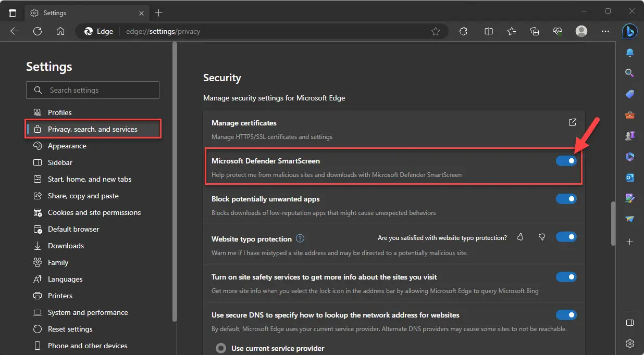Add sidebar app with plus icon
Viewport: 644px width, 355px height.
[630, 242]
